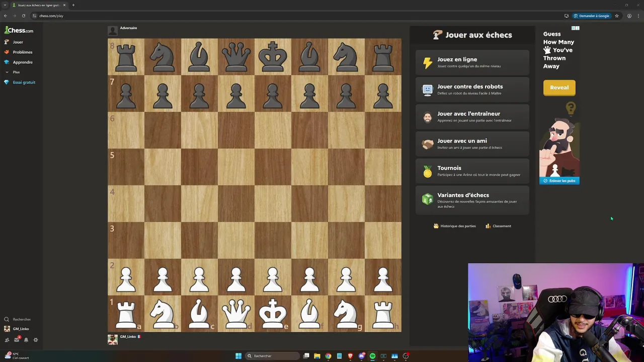This screenshot has height=362, width=644.
Task: Click the tournament medal icon
Action: point(427,171)
